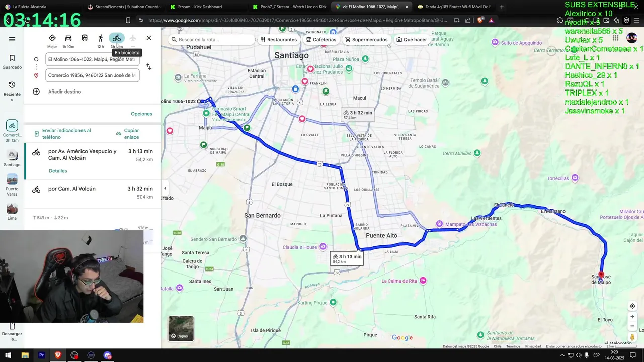The image size is (644, 362).
Task: Open Premiere Pro from taskbar
Action: (x=41, y=355)
